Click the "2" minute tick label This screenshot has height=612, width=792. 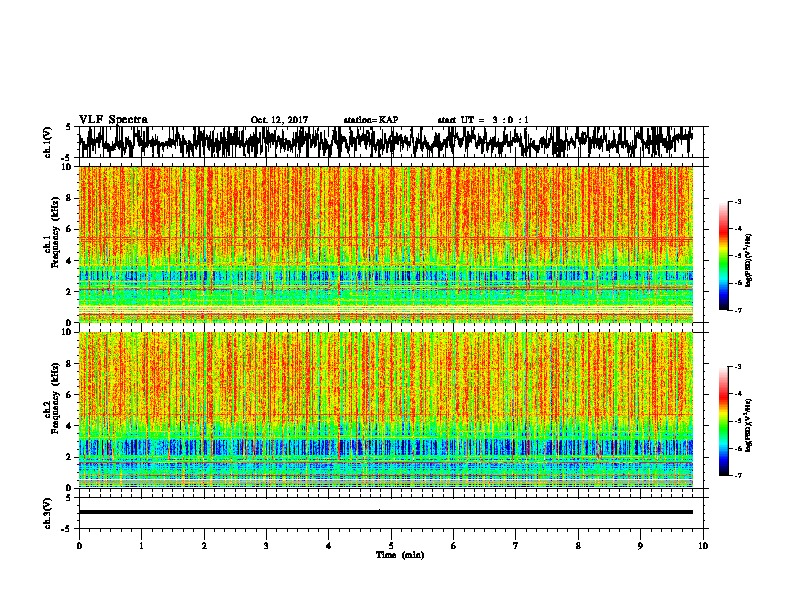(204, 546)
